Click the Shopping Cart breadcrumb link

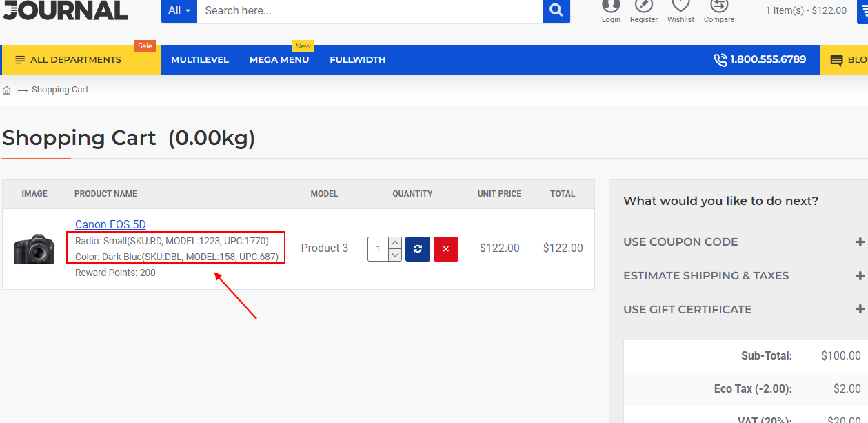pos(60,90)
